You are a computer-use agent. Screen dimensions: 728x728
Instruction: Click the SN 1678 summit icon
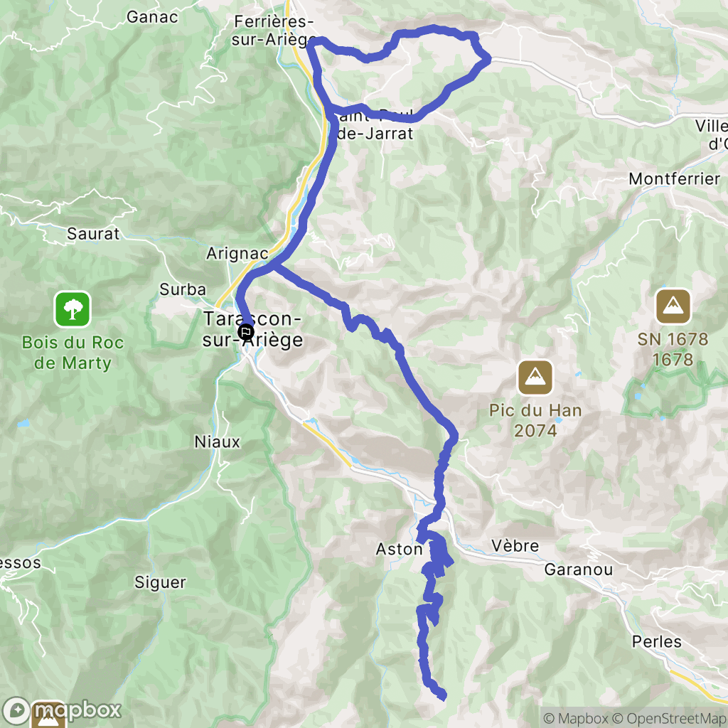pos(673,306)
